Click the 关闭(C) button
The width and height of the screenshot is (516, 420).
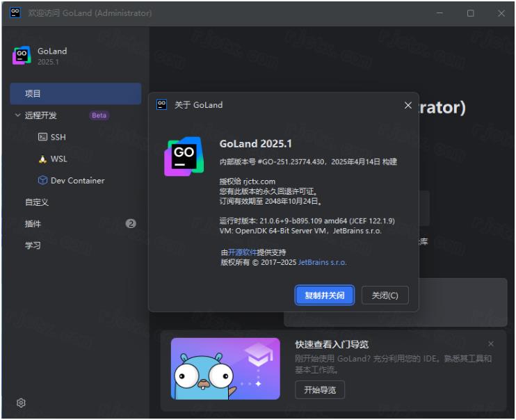coord(385,296)
